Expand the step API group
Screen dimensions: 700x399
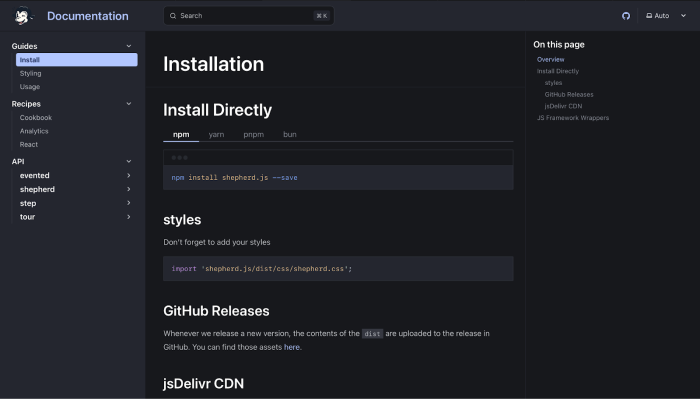(x=76, y=203)
